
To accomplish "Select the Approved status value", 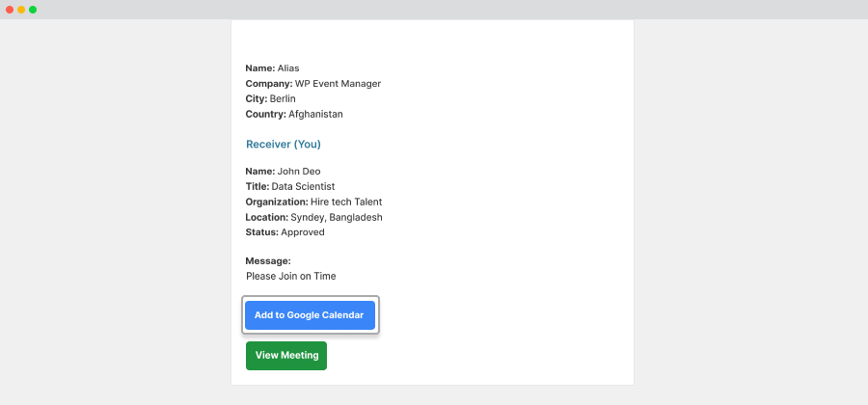I will pos(303,232).
